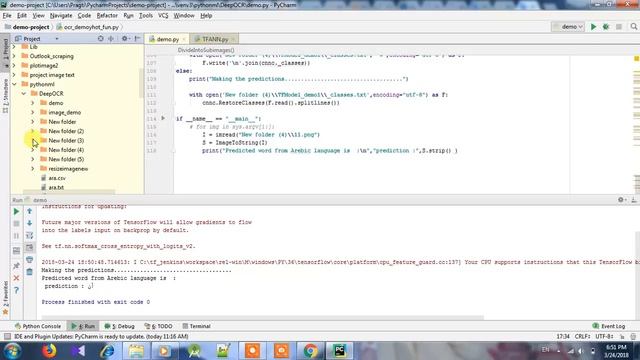
Task: Open Project panel settings gear
Action: click(x=125, y=39)
